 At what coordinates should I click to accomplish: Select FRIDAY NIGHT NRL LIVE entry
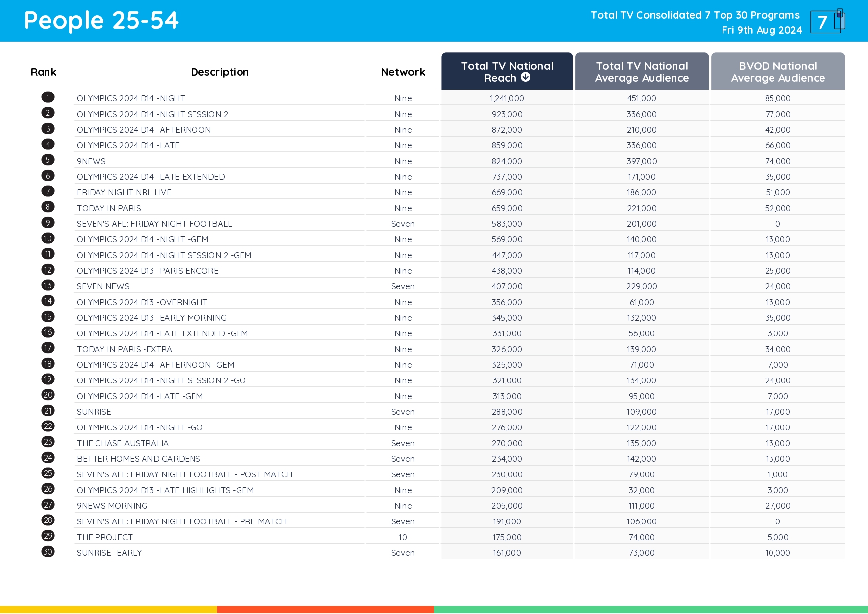point(124,192)
